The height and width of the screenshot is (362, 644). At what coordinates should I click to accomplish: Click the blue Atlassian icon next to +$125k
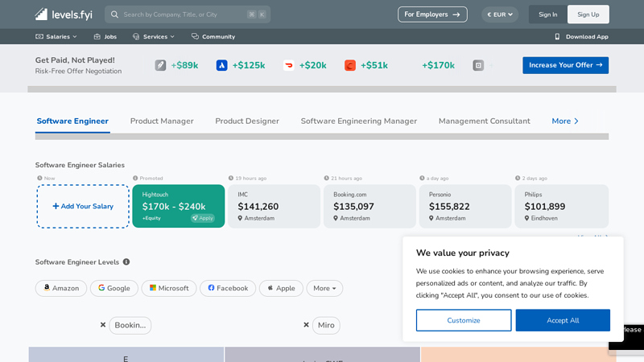[222, 65]
